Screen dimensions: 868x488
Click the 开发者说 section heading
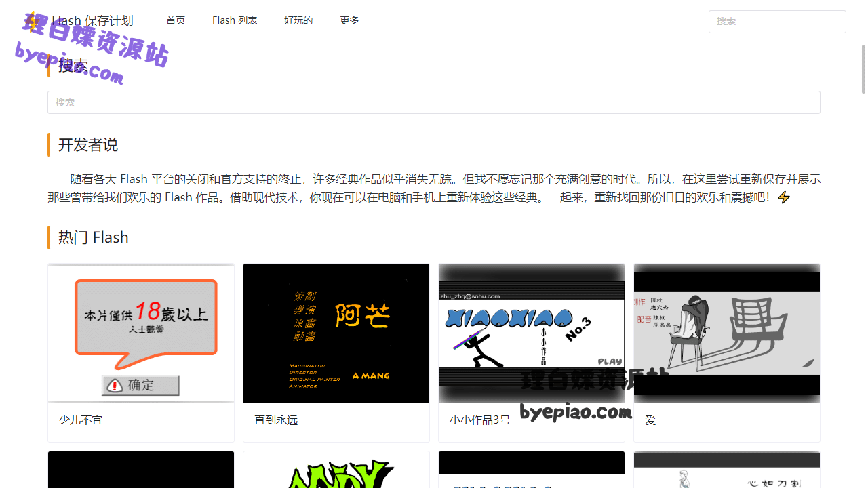coord(88,145)
